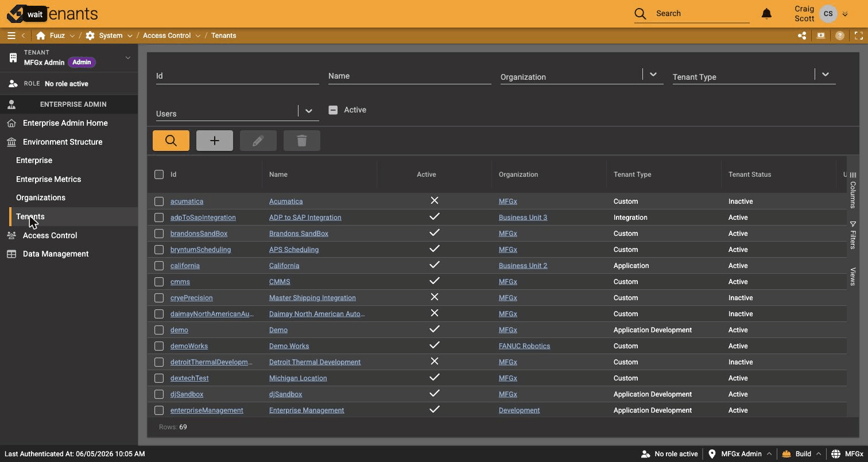Click the tenant building icon in sidebar
868x462 pixels.
coord(13,57)
